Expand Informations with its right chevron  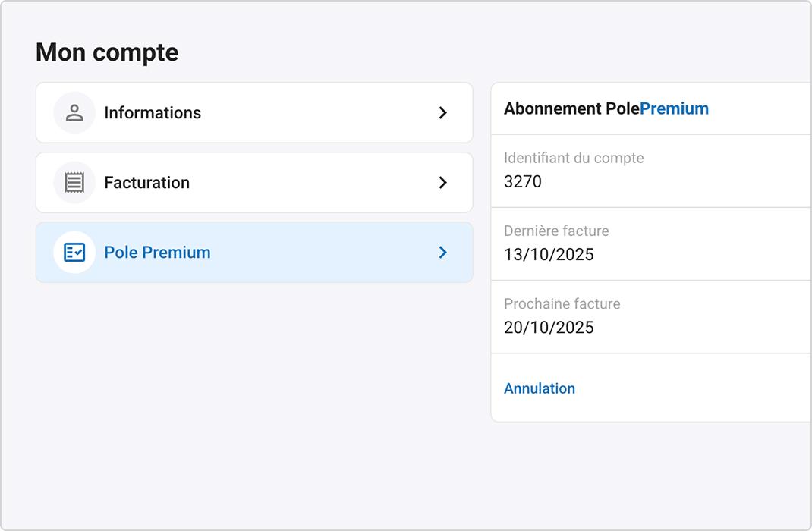coord(443,113)
